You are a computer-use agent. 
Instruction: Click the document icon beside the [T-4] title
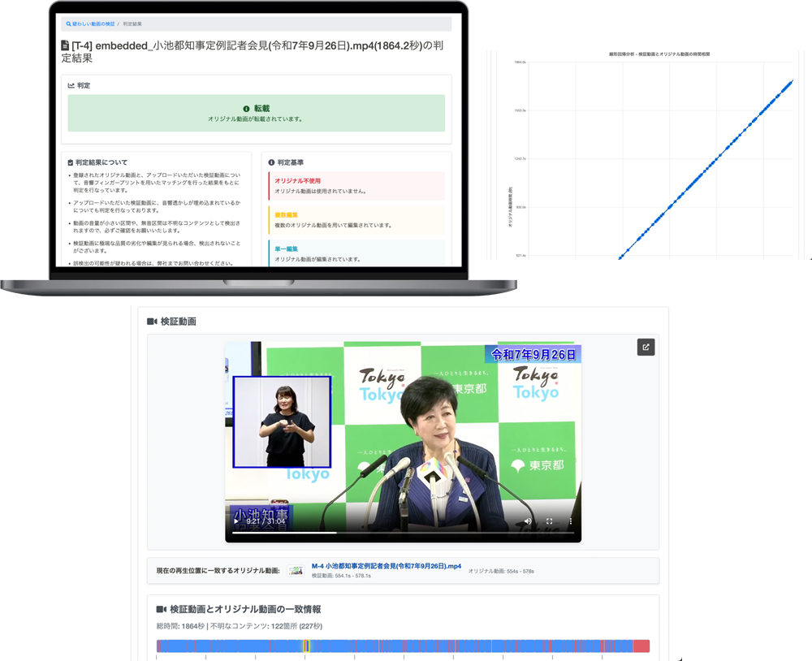click(x=66, y=46)
